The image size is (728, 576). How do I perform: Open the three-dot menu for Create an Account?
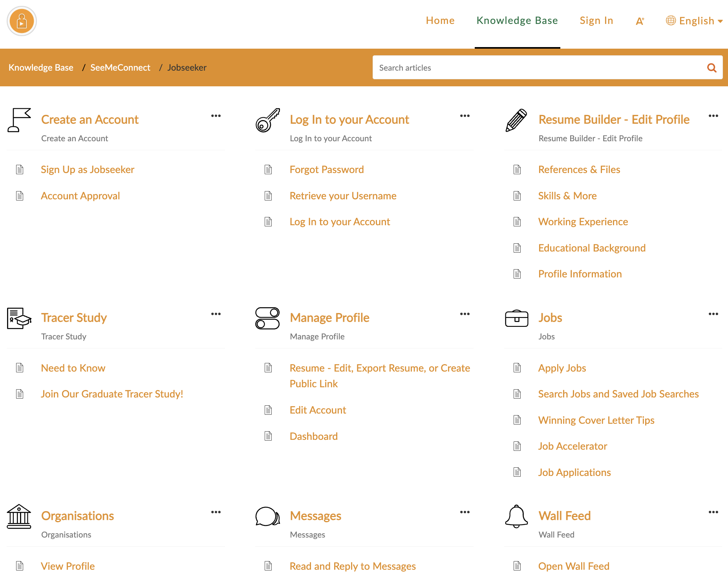(216, 116)
